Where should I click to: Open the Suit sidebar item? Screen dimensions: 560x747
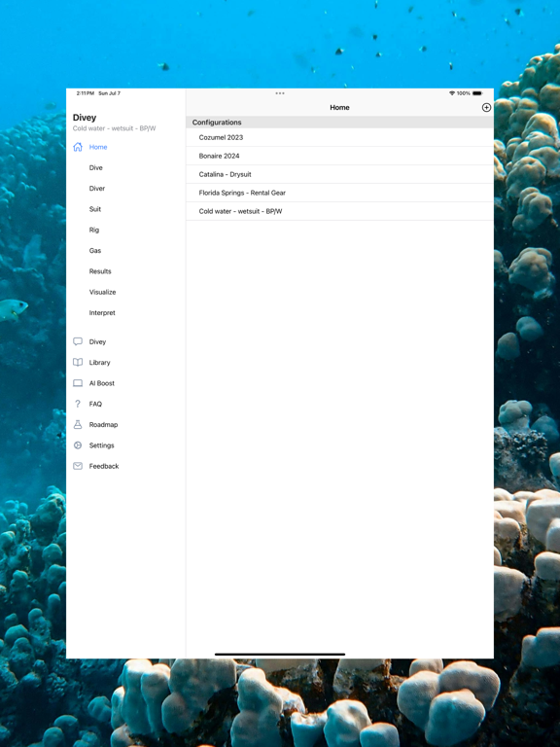pos(94,209)
